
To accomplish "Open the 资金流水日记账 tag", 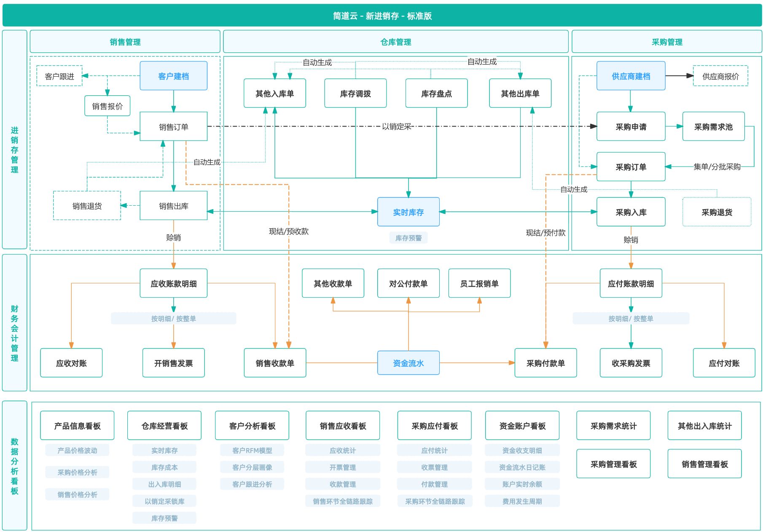I will click(x=522, y=467).
